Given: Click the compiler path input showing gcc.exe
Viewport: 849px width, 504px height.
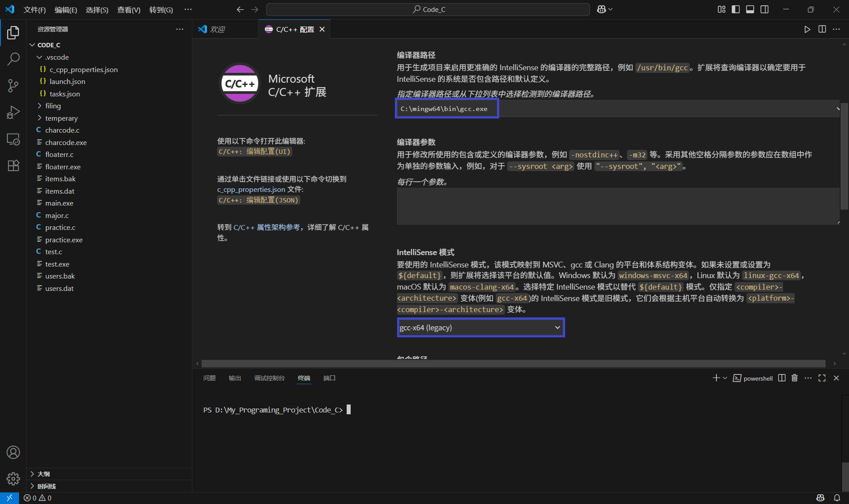Looking at the screenshot, I should pos(446,108).
